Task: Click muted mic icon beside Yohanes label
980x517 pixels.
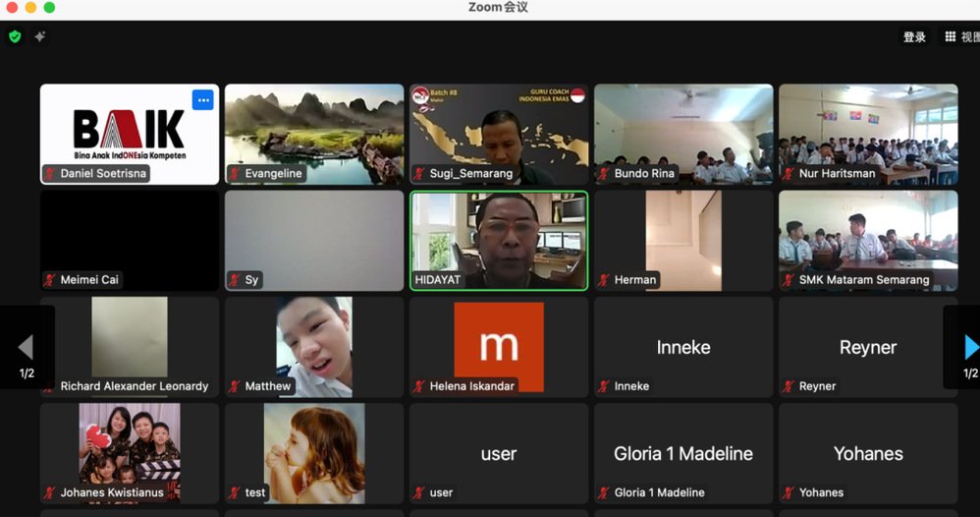Action: click(789, 492)
